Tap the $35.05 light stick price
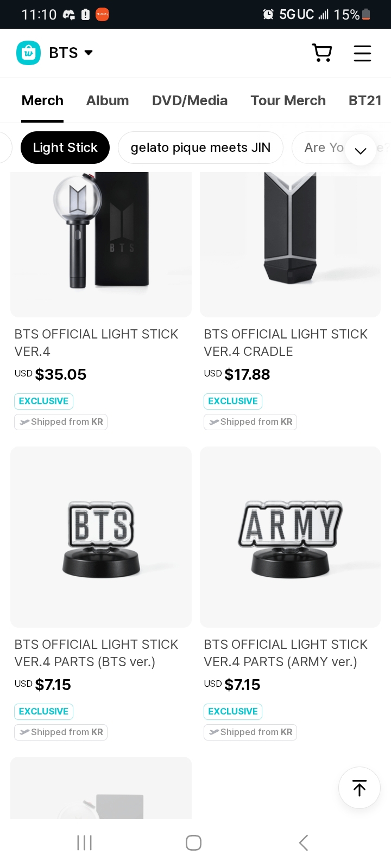This screenshot has width=391, height=868. pos(60,374)
